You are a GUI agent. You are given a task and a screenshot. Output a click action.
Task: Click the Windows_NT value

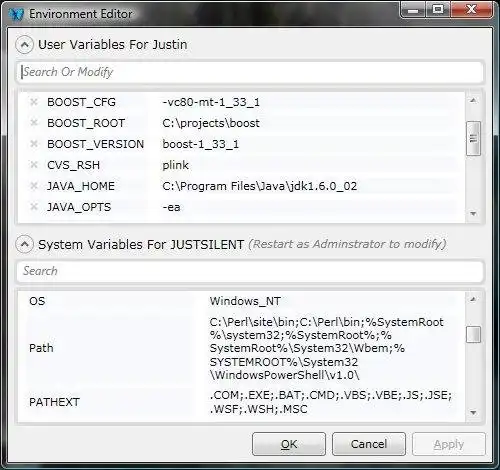coord(245,301)
